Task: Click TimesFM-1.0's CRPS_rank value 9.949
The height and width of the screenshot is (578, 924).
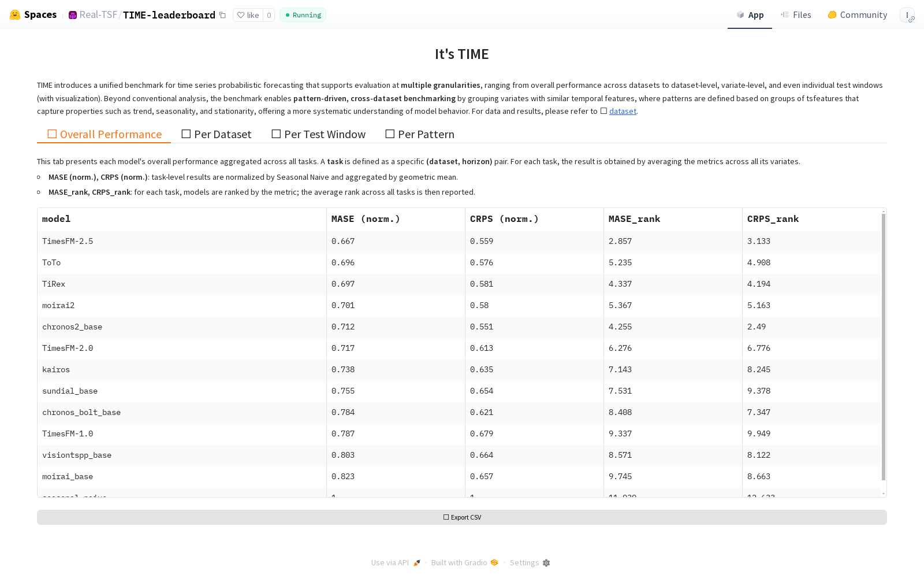Action: [811, 434]
